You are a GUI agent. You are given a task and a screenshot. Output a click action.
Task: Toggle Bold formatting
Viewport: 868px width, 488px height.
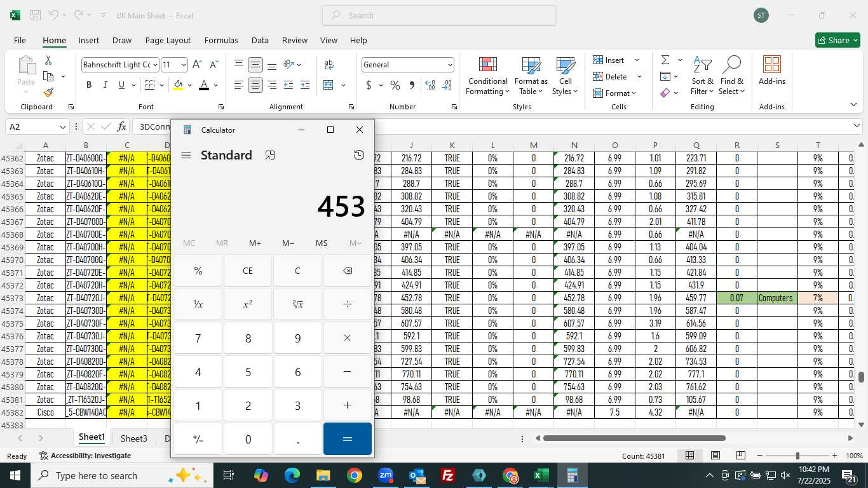click(x=89, y=85)
